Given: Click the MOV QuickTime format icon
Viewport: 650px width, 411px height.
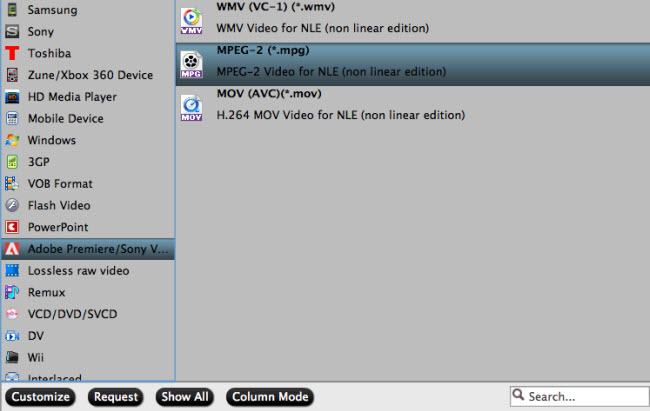Looking at the screenshot, I should pyautogui.click(x=191, y=107).
